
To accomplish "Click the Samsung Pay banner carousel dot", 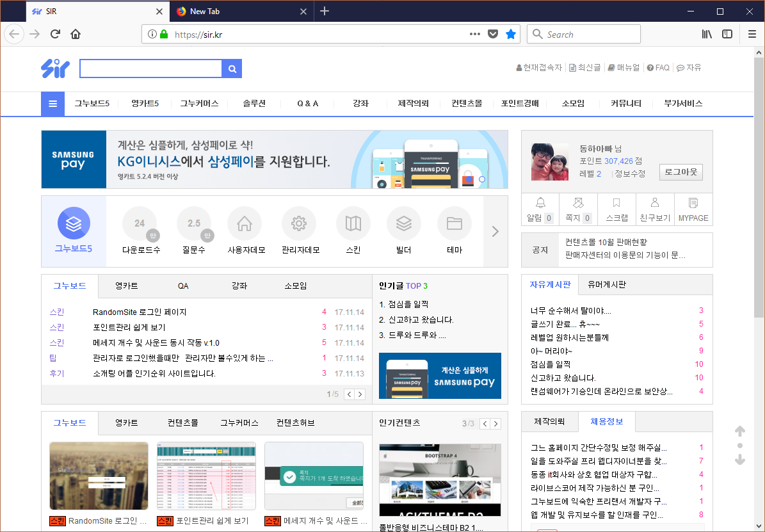I will click(x=482, y=179).
